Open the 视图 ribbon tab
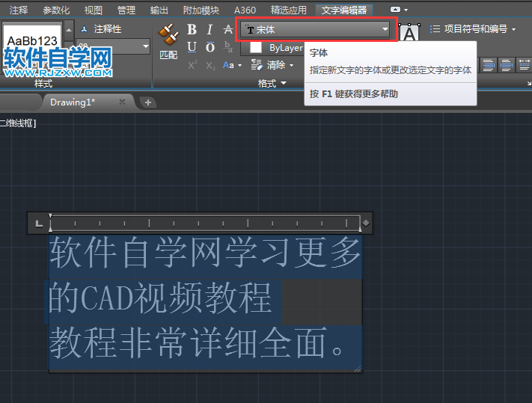This screenshot has height=403, width=532. click(94, 10)
